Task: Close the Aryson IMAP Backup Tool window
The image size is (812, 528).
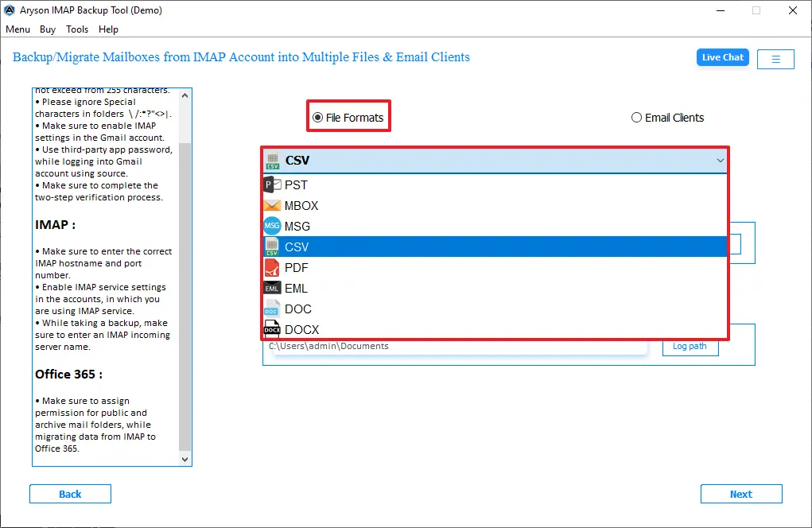Action: pyautogui.click(x=792, y=10)
